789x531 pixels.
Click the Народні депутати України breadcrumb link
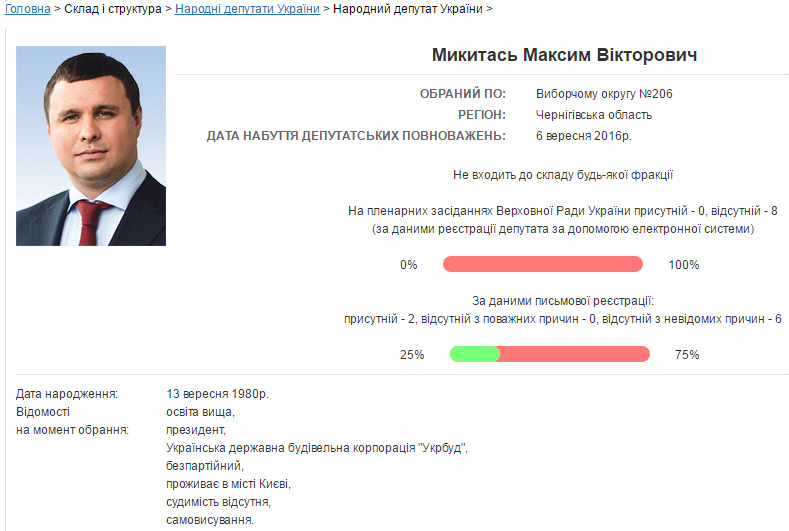click(x=247, y=8)
